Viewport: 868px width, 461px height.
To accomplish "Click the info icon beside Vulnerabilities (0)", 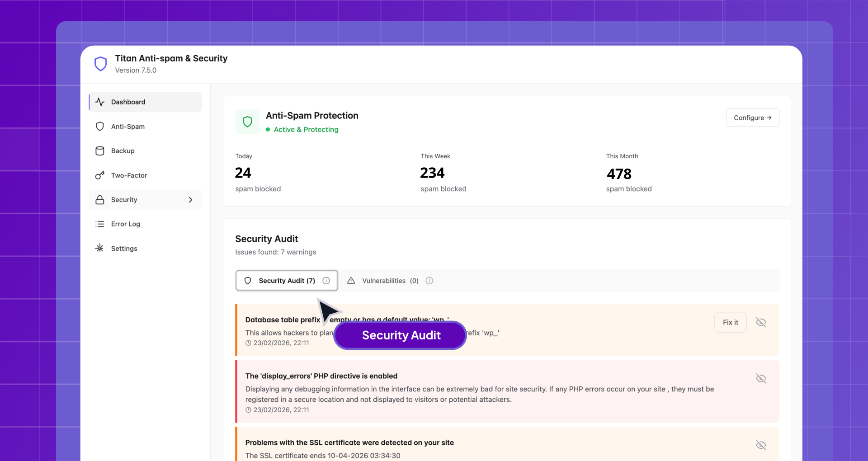I will coord(429,281).
